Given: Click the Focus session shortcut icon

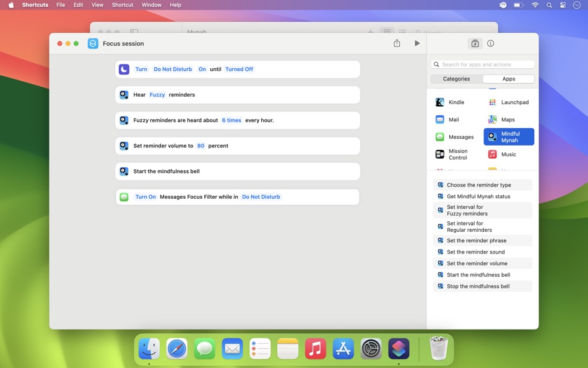Looking at the screenshot, I should pos(93,43).
